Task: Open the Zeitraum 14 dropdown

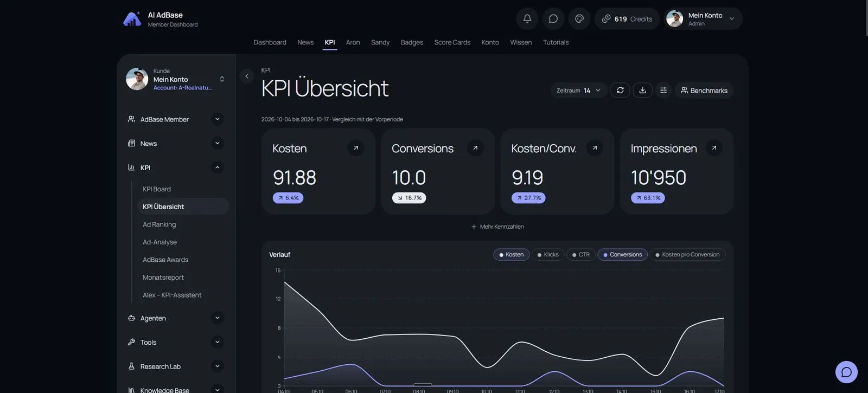Action: [x=578, y=90]
